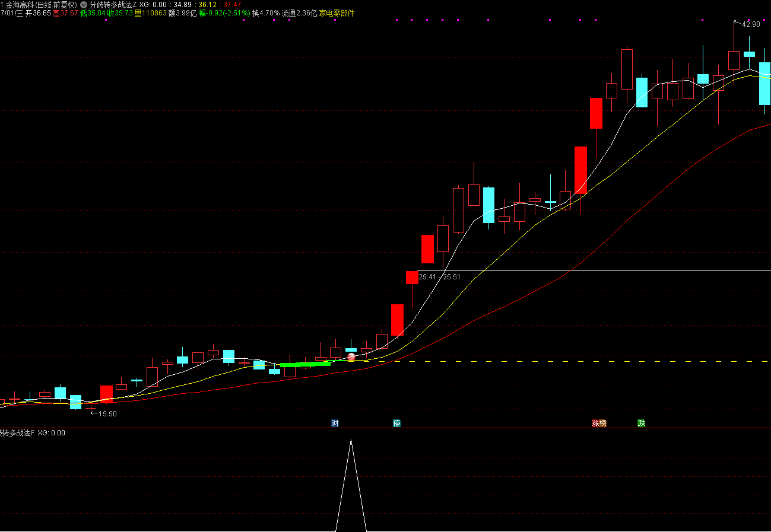Click the red-white signal ball on the chart

coord(351,357)
